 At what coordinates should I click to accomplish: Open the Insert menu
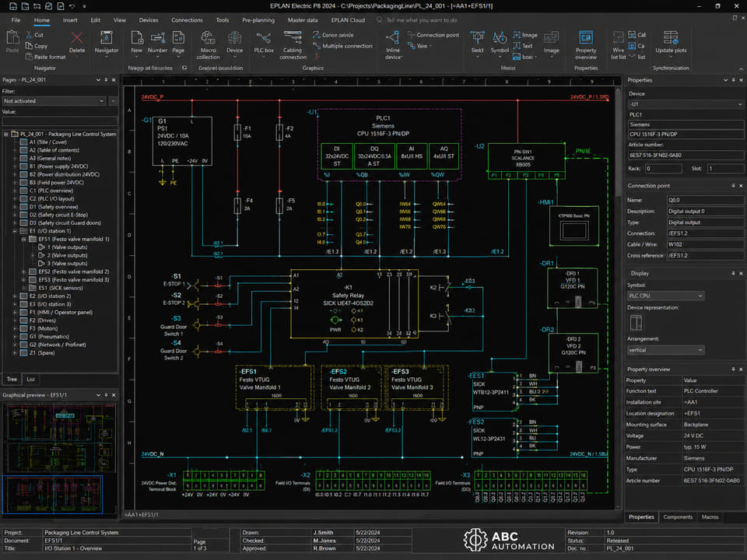[70, 20]
